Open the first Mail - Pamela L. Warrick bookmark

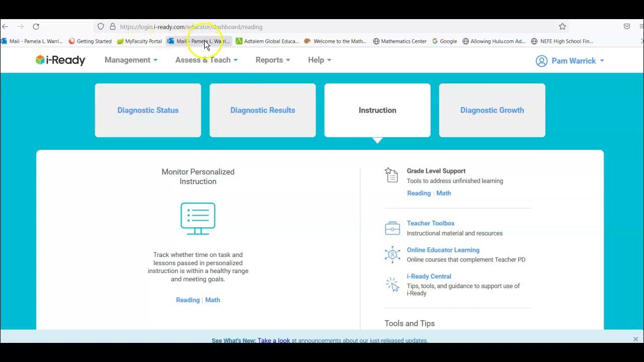32,41
